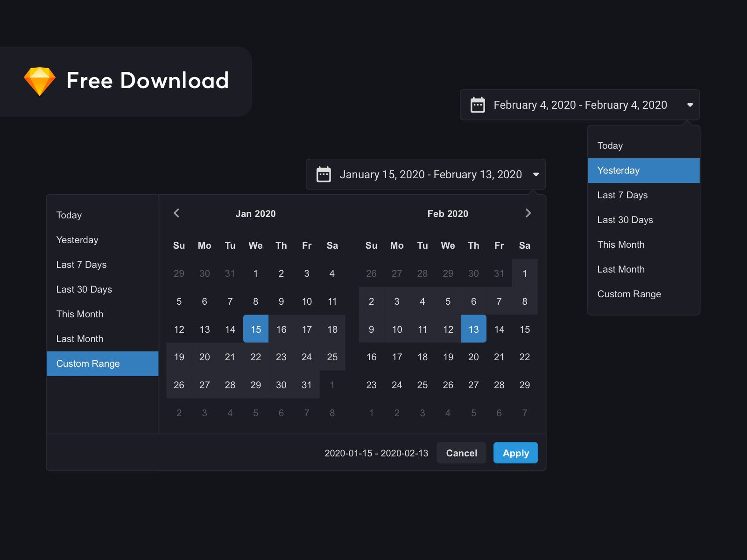
Task: Click the Free Download banner
Action: coord(126,81)
